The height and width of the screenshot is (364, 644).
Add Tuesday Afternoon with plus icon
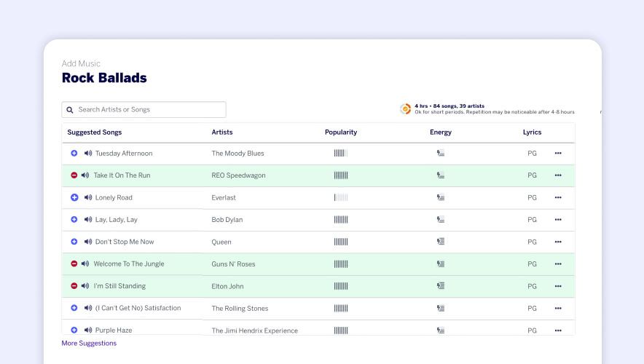[74, 154]
